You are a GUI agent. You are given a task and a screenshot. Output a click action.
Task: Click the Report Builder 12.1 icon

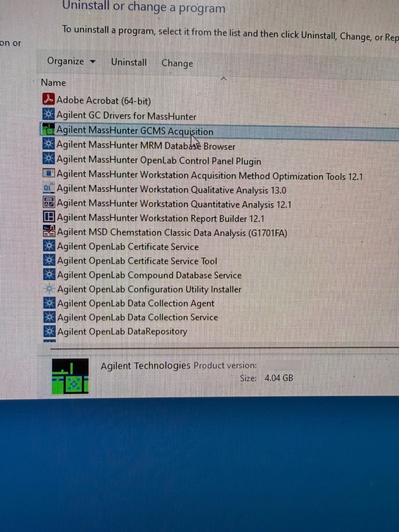49,216
